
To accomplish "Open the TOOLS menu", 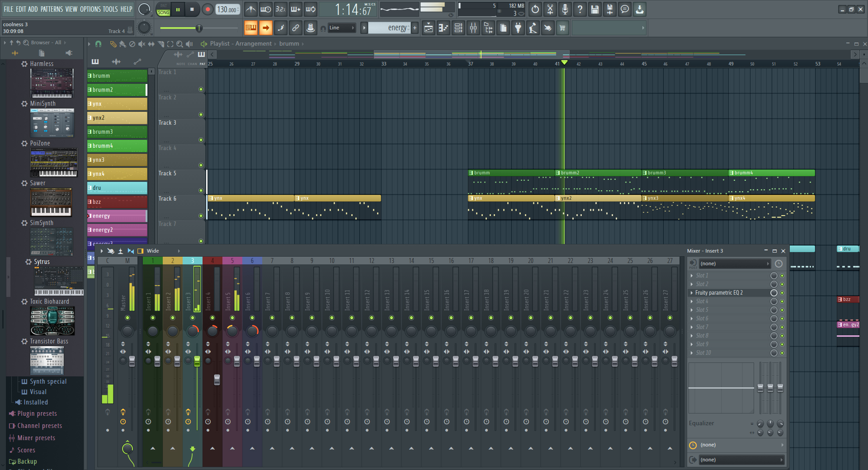I will tap(110, 9).
